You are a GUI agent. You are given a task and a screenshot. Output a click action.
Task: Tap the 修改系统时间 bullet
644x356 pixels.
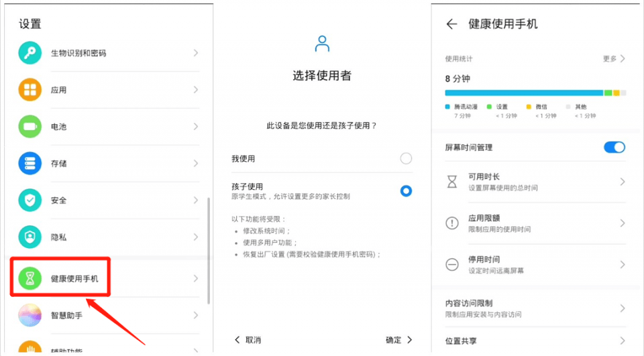(266, 231)
